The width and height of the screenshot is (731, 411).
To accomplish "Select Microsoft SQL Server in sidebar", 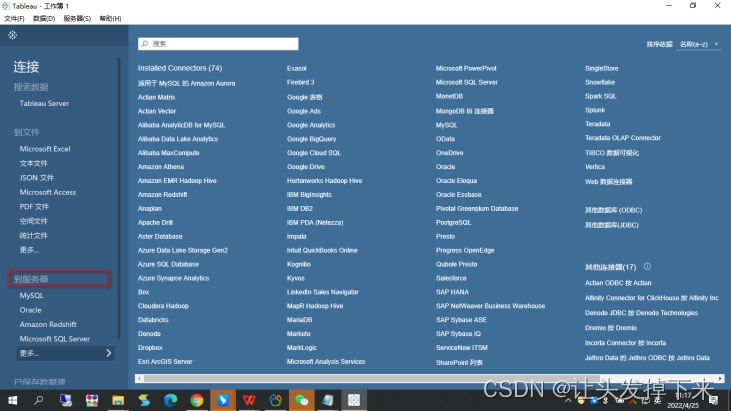I will (x=55, y=339).
